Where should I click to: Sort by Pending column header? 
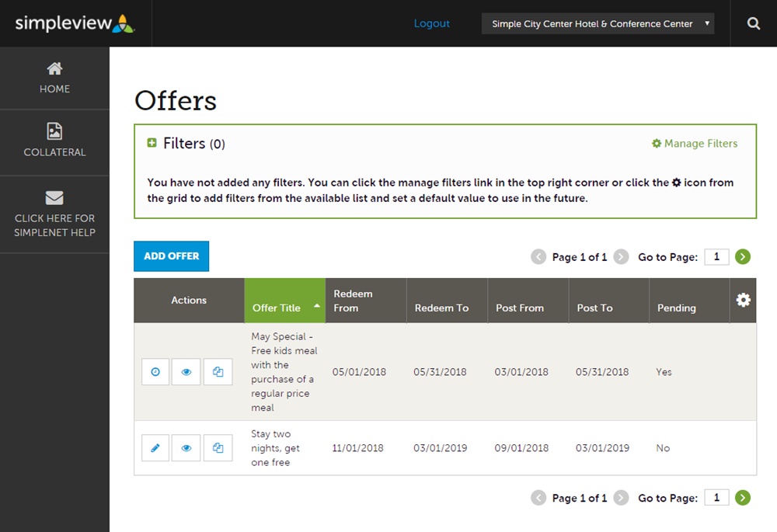(x=689, y=301)
